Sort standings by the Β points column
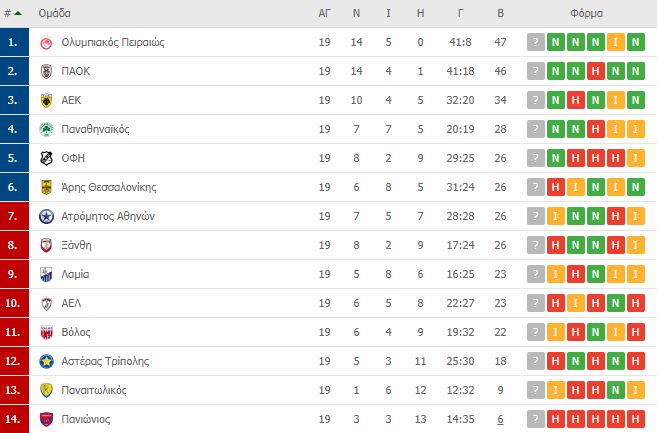 click(500, 13)
